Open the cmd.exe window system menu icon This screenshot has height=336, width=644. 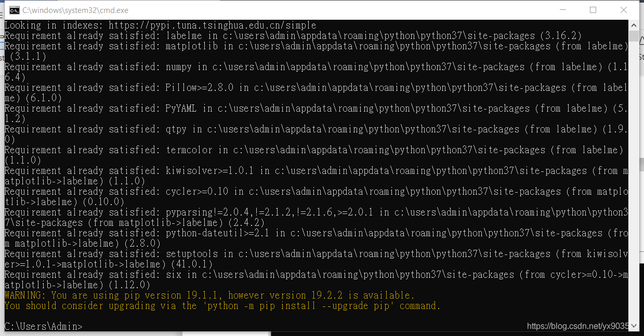[15, 10]
